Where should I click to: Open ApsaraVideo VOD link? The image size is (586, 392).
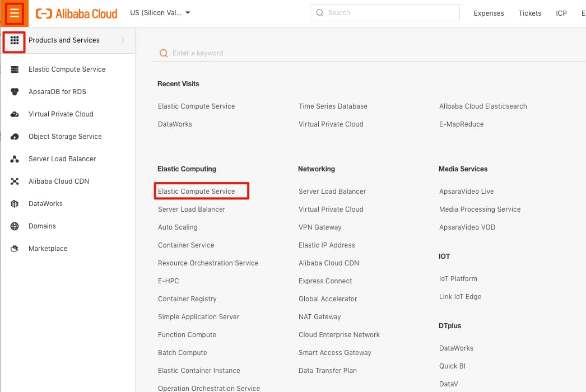pyautogui.click(x=467, y=227)
